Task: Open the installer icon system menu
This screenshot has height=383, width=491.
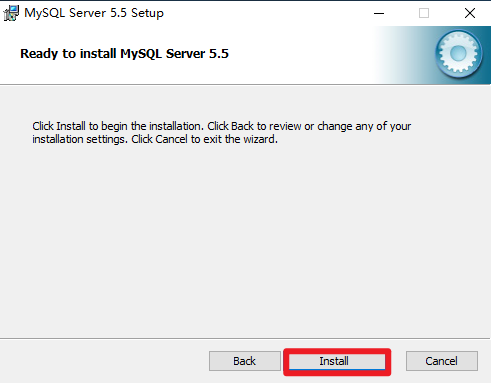Action: tap(11, 13)
